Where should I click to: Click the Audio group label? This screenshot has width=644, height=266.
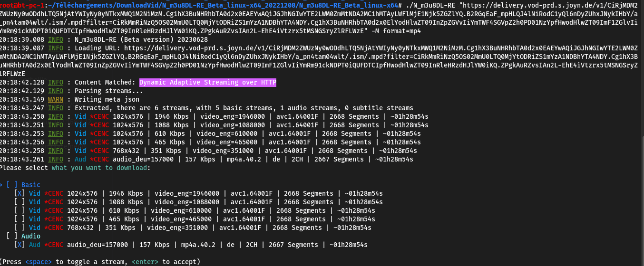click(x=31, y=236)
